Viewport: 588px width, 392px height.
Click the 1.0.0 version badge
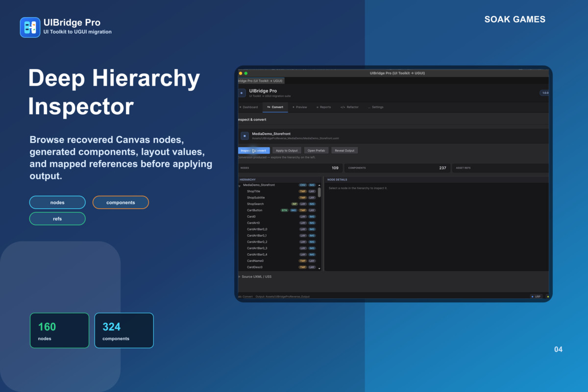(544, 93)
